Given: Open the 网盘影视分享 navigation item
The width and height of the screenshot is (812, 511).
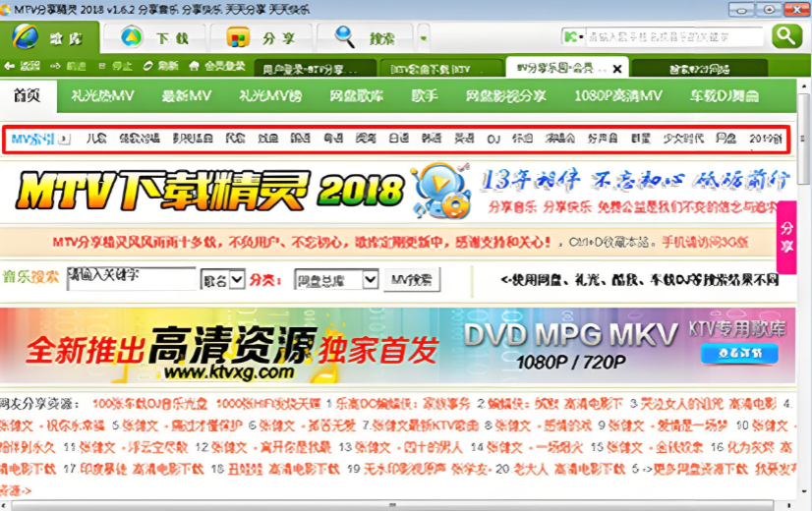Looking at the screenshot, I should pyautogui.click(x=505, y=95).
